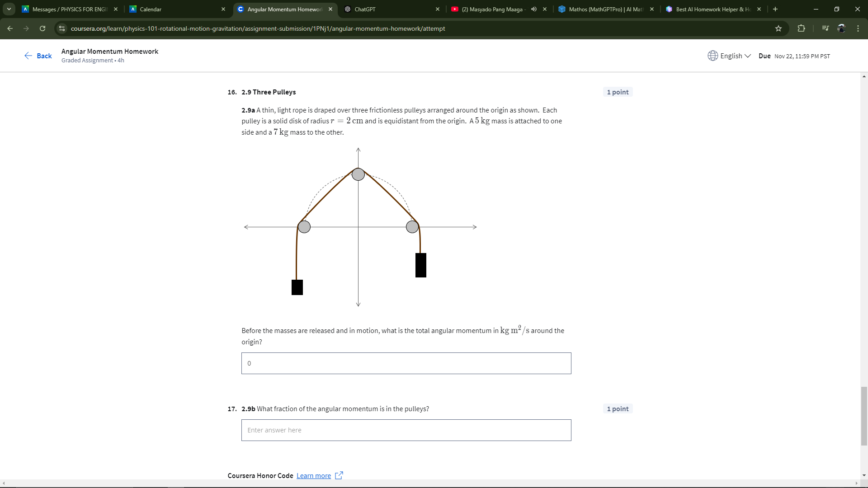
Task: Close the Messages tab
Action: point(116,9)
